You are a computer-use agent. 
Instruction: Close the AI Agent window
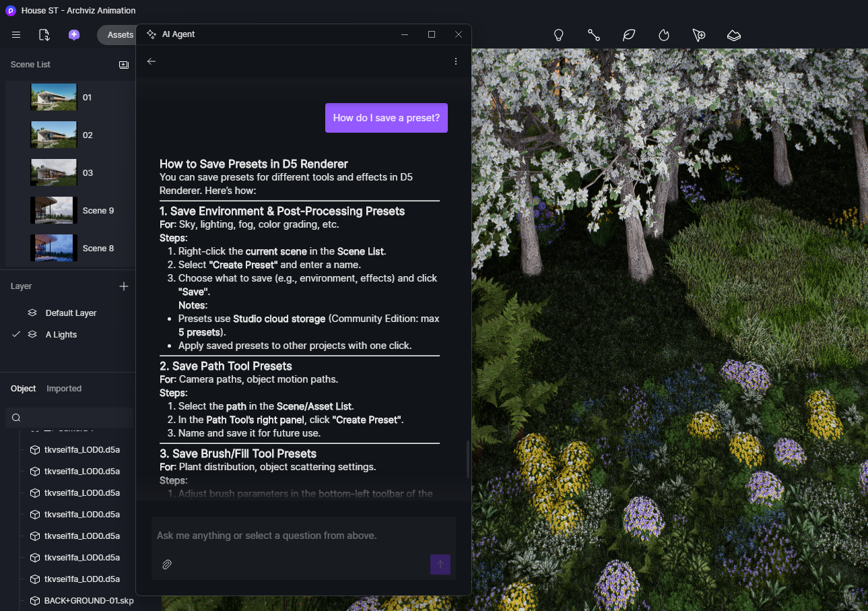(x=459, y=34)
